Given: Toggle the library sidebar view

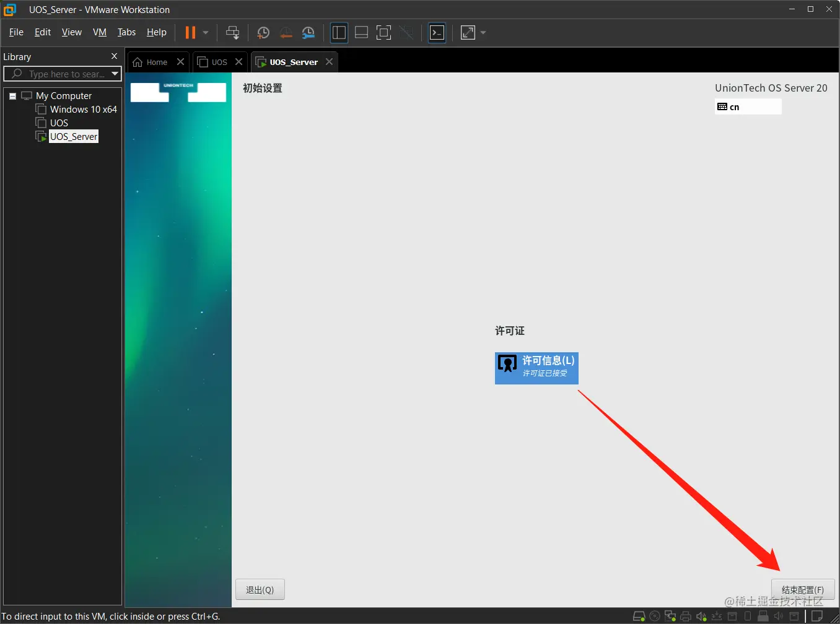Looking at the screenshot, I should coord(339,33).
